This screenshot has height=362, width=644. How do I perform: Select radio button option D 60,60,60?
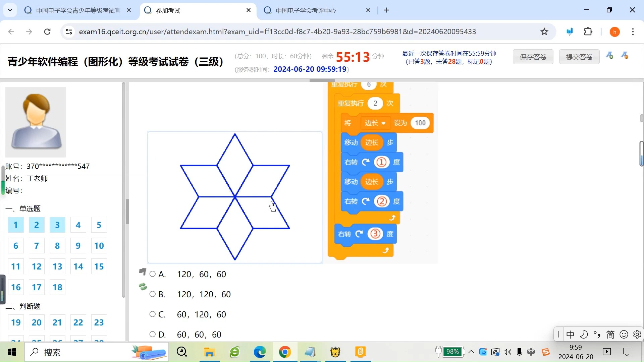[x=153, y=334]
